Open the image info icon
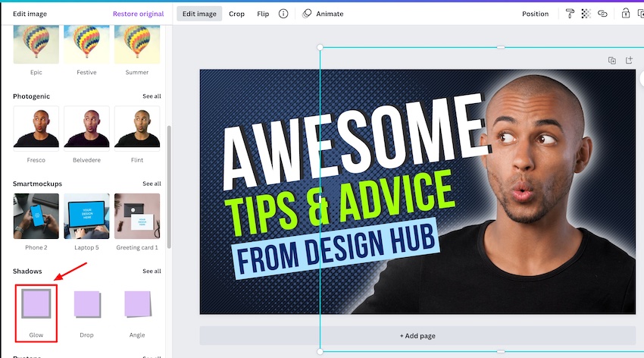 [283, 14]
